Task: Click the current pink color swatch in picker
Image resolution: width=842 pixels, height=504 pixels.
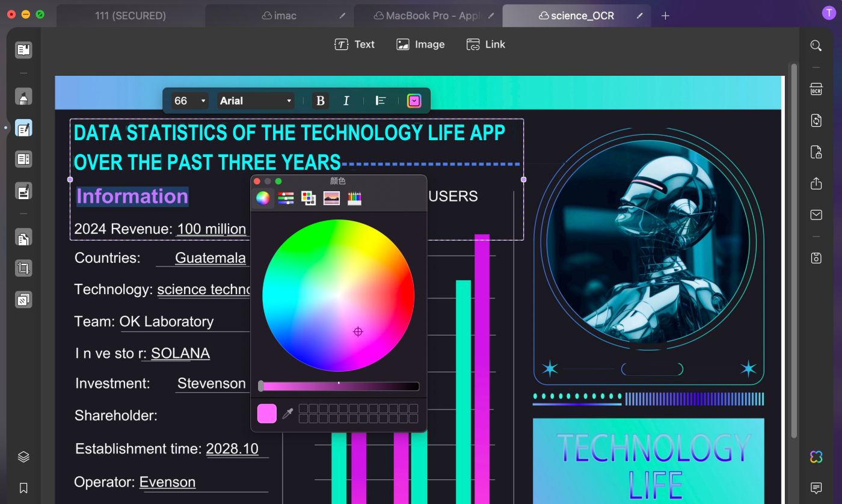Action: tap(267, 414)
